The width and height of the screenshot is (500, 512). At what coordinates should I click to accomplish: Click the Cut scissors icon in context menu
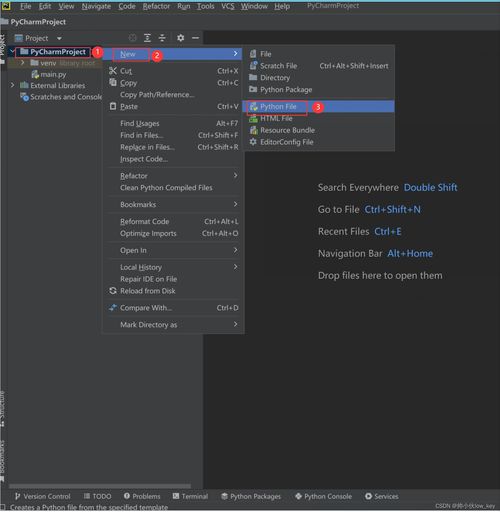(x=113, y=71)
